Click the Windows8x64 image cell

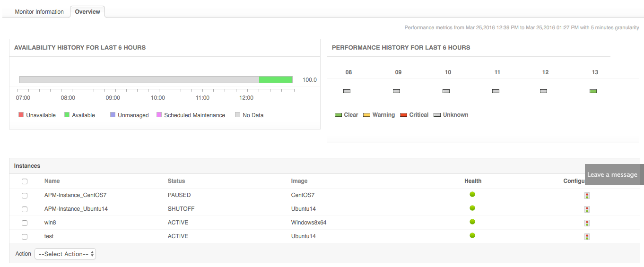point(309,223)
